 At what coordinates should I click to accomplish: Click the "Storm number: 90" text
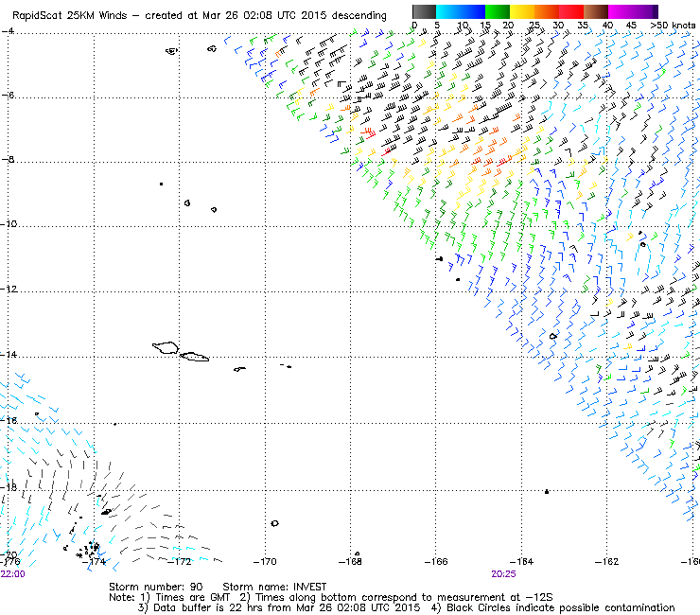coord(156,587)
